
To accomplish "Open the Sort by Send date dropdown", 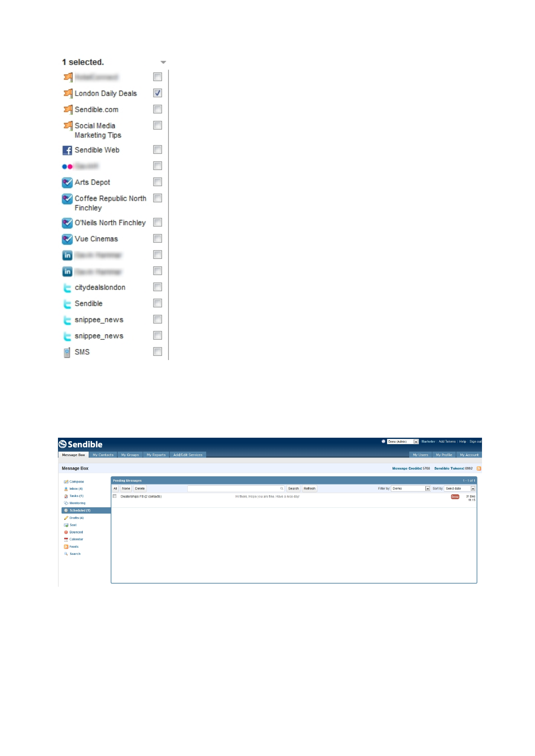I will click(460, 488).
